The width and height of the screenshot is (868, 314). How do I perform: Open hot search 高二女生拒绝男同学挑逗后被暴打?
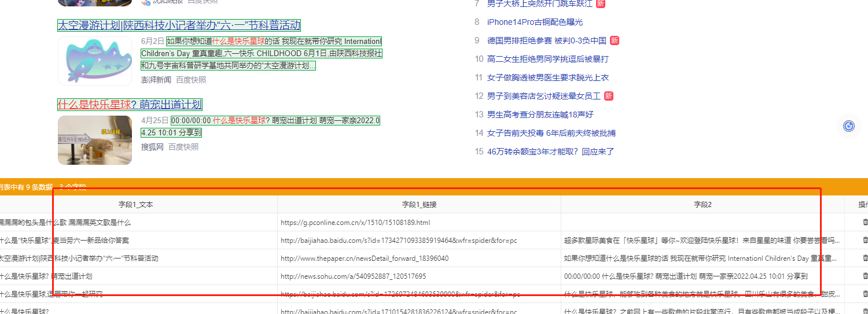548,59
